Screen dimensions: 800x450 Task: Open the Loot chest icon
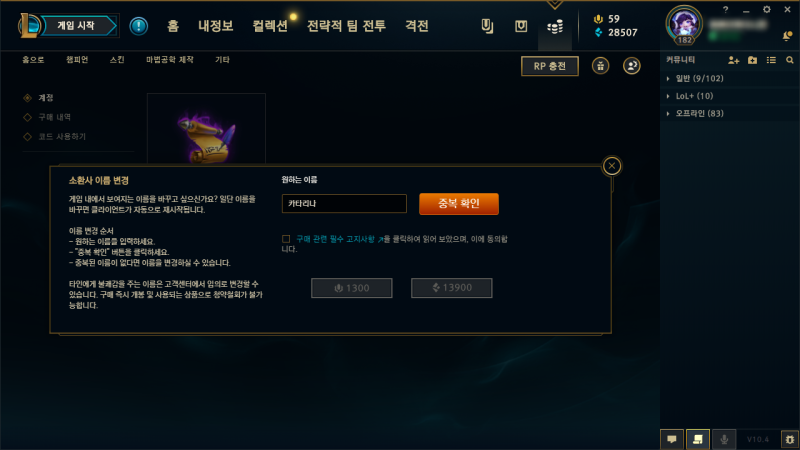pos(521,27)
